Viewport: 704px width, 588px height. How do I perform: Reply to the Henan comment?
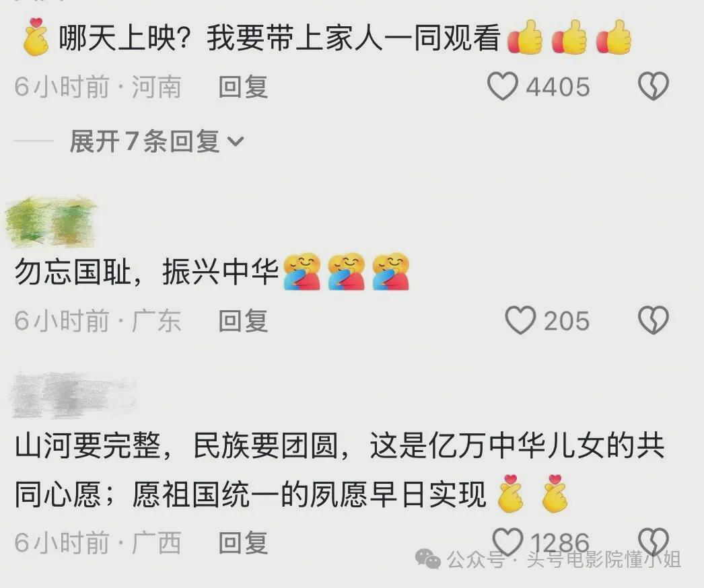pyautogui.click(x=244, y=87)
